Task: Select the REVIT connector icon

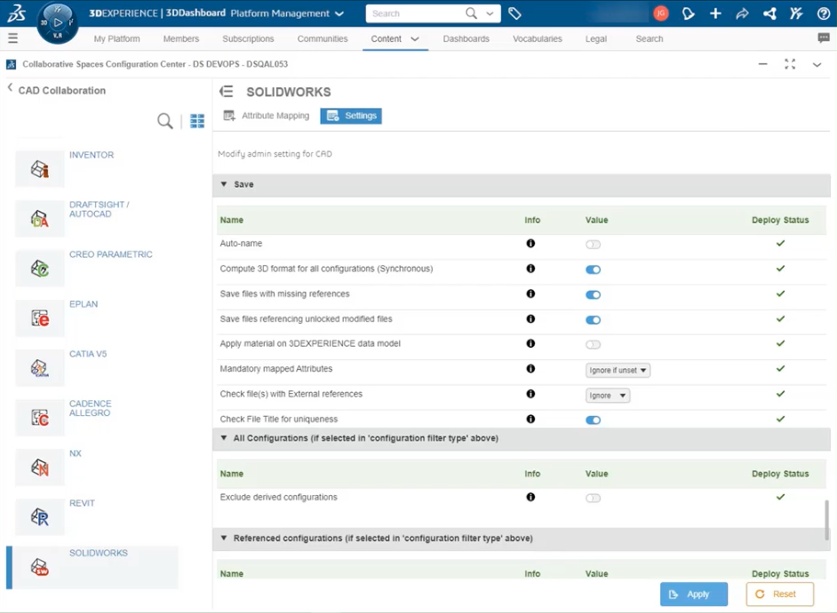Action: [x=40, y=517]
